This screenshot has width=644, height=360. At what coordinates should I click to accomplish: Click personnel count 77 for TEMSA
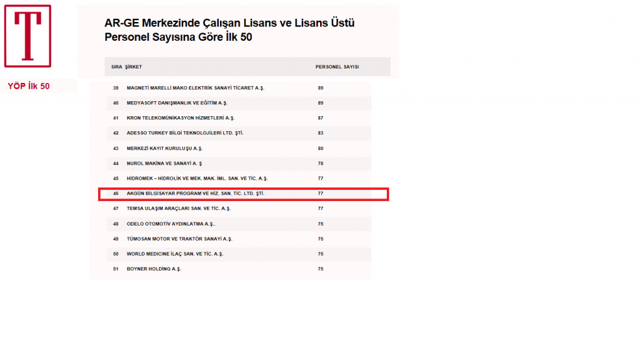click(x=320, y=209)
